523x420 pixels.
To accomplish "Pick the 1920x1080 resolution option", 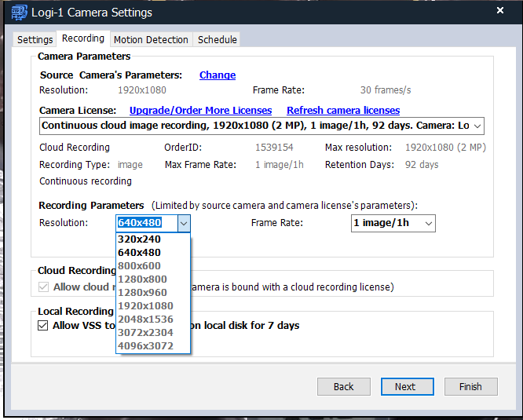I will coord(145,306).
